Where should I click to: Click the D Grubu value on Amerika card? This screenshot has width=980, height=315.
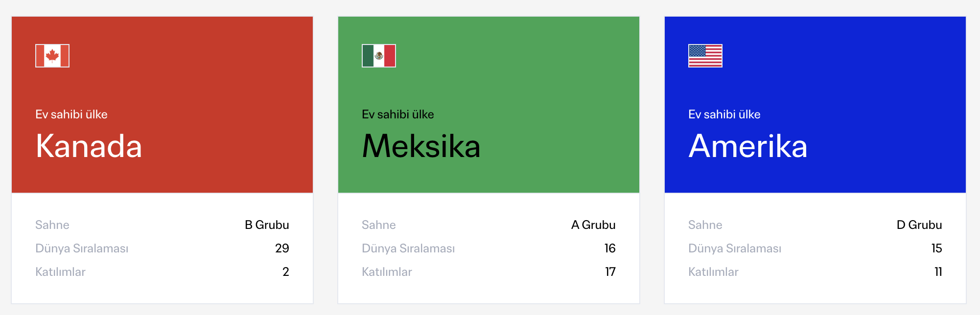coord(920,225)
